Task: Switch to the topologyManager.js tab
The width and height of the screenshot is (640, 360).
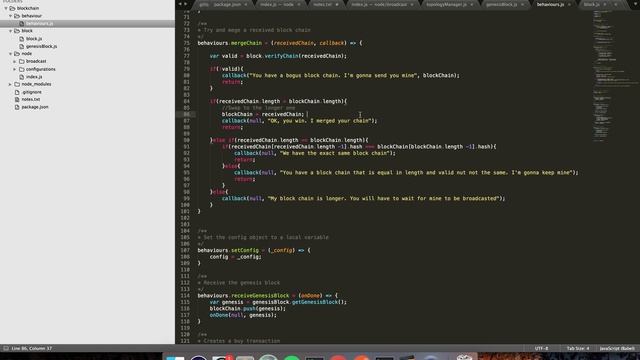Action: tap(446, 4)
